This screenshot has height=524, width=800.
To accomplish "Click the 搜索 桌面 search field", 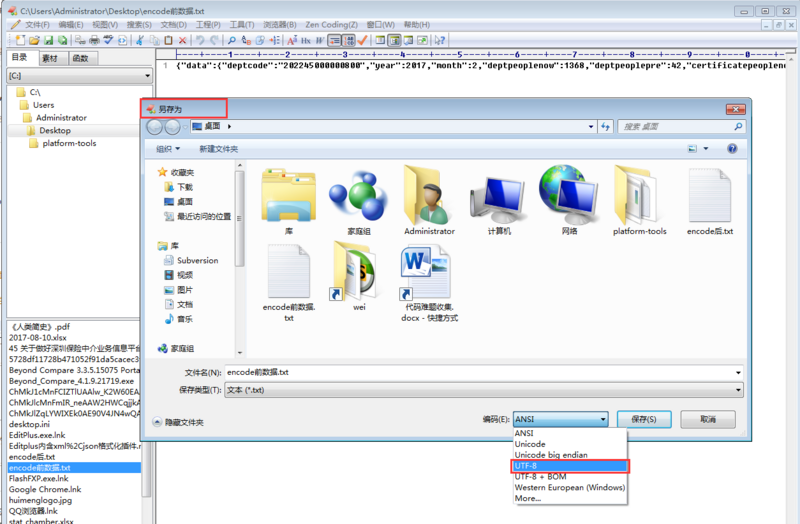I will coord(681,127).
